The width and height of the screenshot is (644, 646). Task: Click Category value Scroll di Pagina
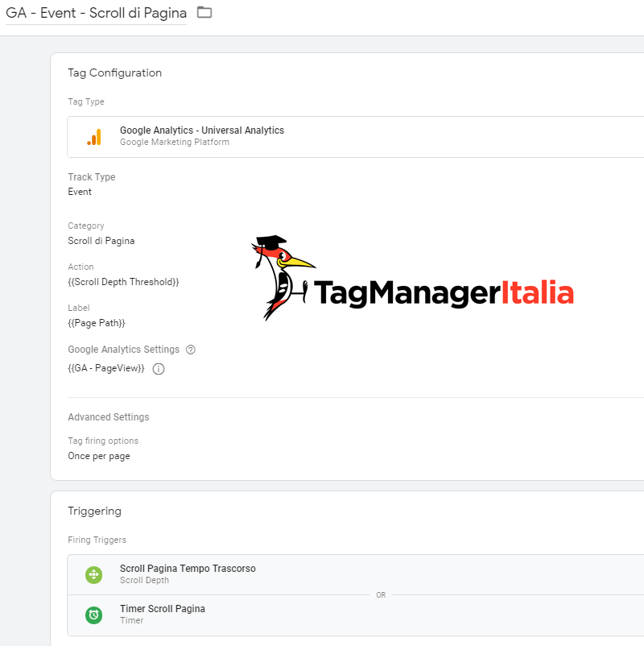point(101,241)
